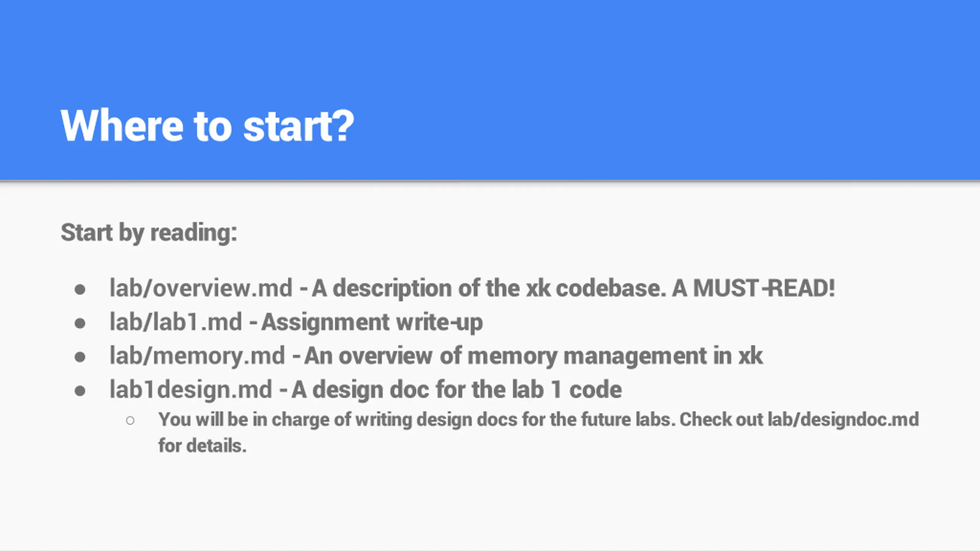The image size is (980, 551).
Task: Open the lab/memory.md file name
Action: pyautogui.click(x=198, y=356)
